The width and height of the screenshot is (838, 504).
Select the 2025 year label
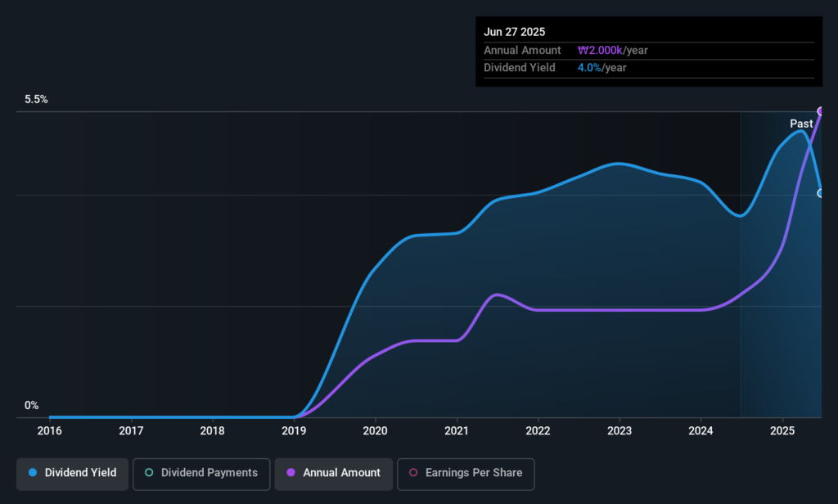(782, 430)
